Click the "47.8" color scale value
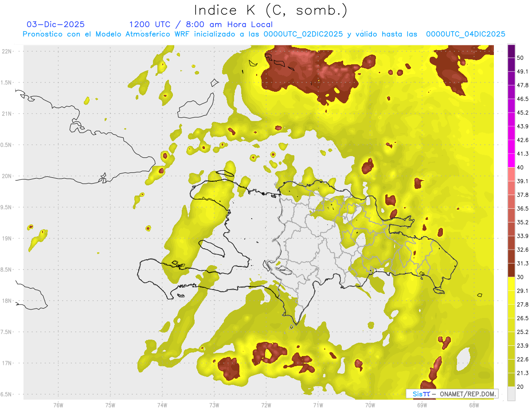Screen dimensions: 532x411 point(522,85)
